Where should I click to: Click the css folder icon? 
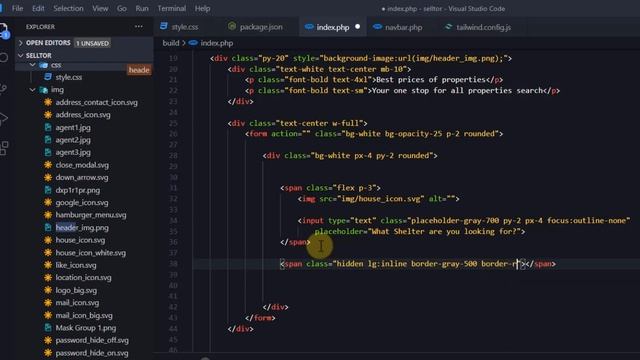(x=44, y=65)
